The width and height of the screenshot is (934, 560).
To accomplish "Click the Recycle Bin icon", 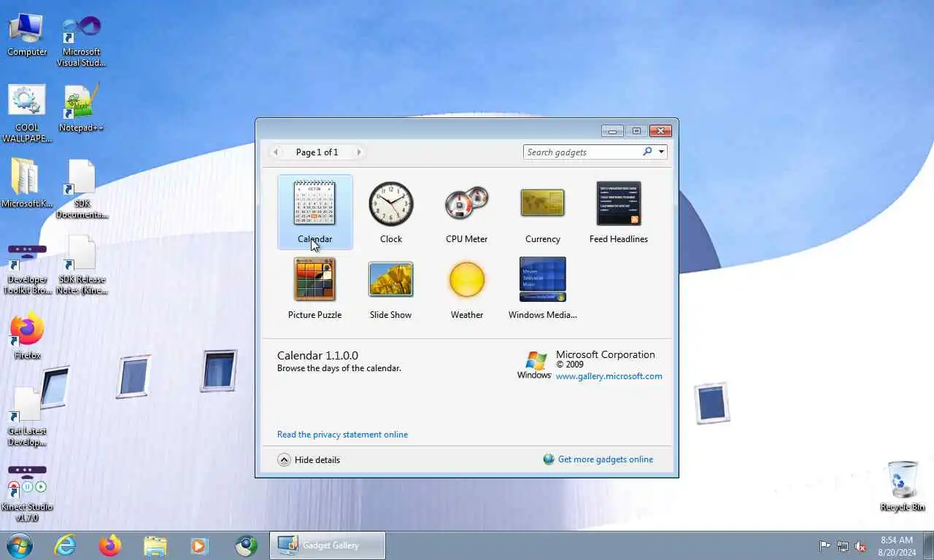I will pyautogui.click(x=903, y=486).
